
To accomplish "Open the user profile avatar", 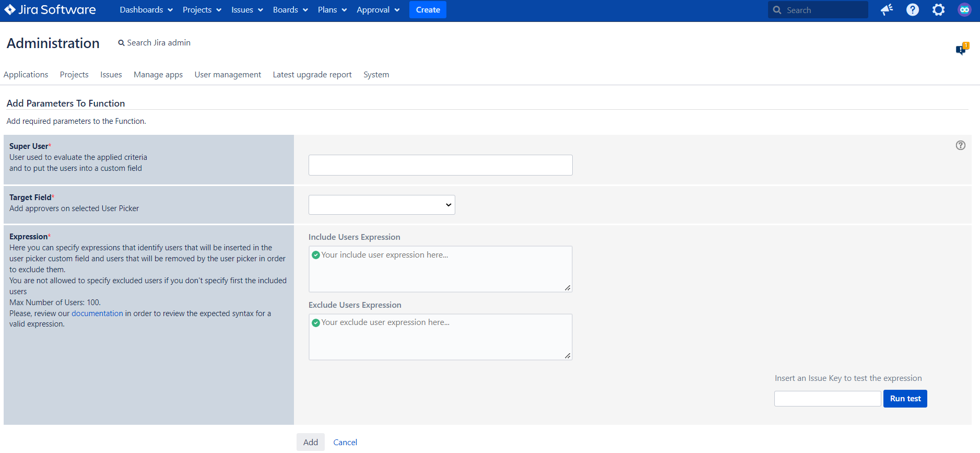I will [964, 10].
